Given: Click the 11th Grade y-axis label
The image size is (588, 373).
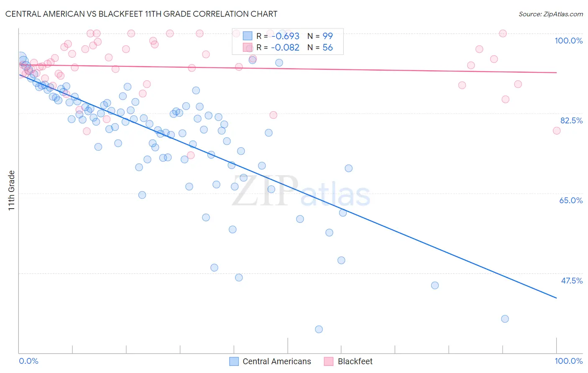Looking at the screenshot, I should (x=12, y=190).
